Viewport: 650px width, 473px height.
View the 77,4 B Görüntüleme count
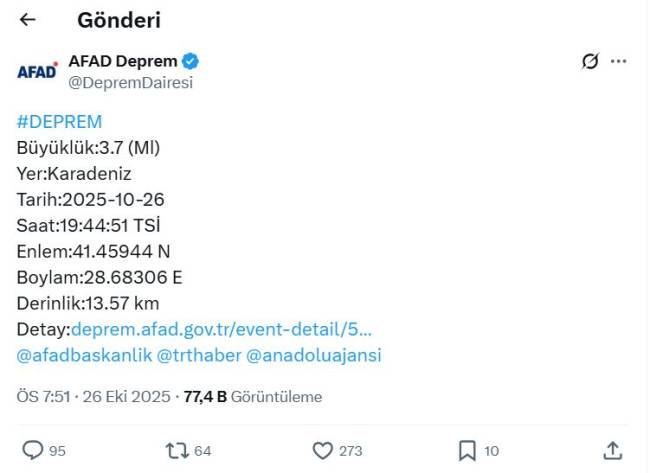pyautogui.click(x=253, y=397)
